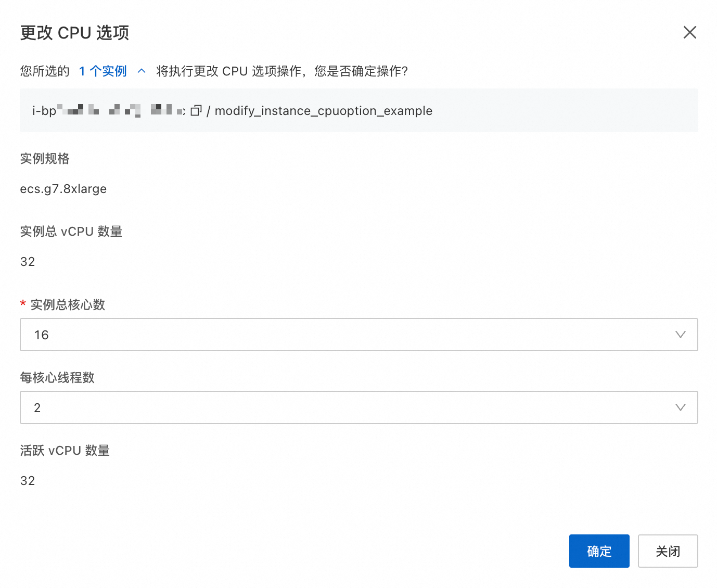Click the ecs.g7.8xlarge instance type value
Screen dimensions: 717x588
coord(63,189)
